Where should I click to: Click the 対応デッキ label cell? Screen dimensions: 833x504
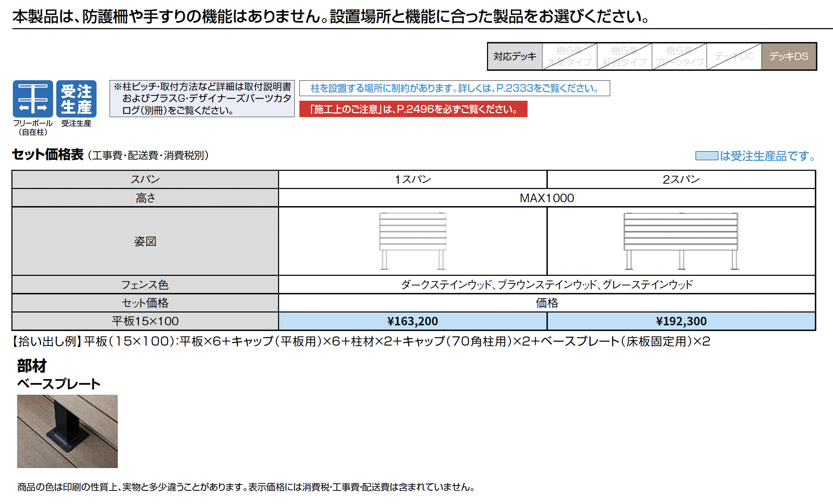(515, 56)
